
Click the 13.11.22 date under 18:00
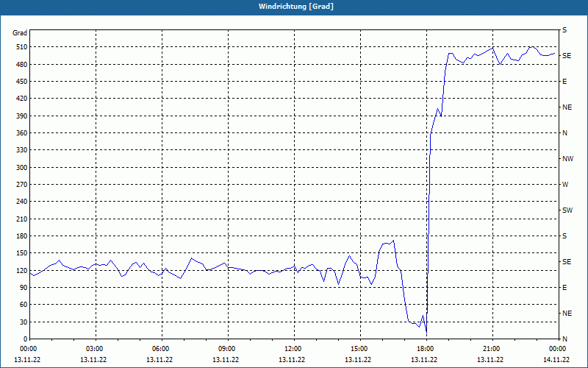click(x=424, y=360)
